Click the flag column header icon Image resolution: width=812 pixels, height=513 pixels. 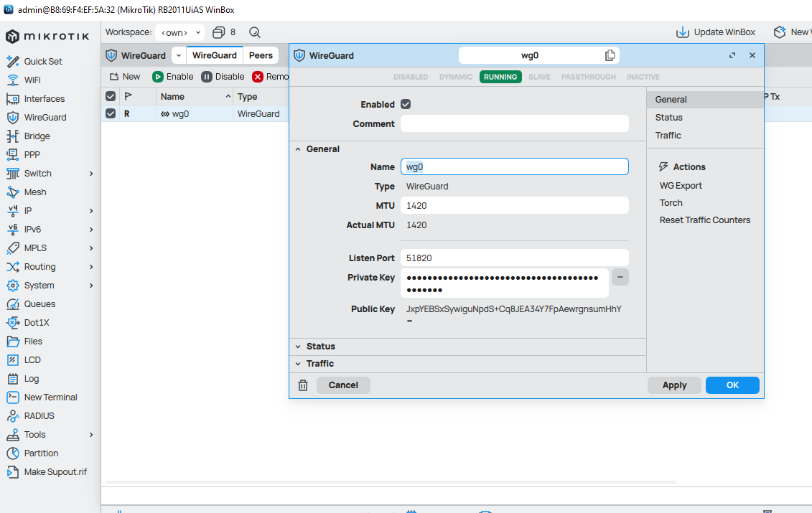click(129, 96)
